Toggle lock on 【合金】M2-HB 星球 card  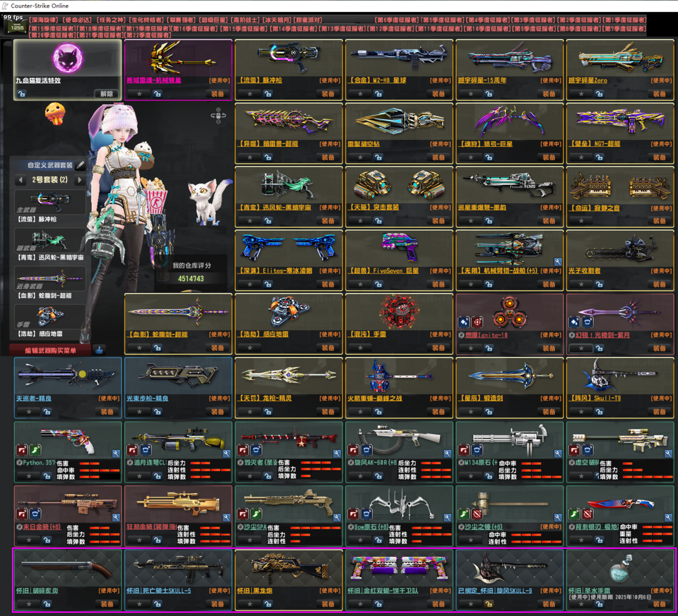pos(379,93)
